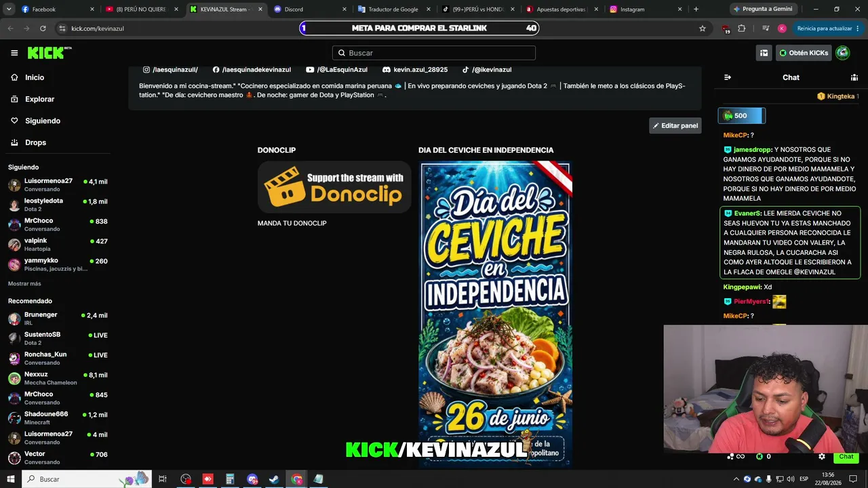Open chat settings gear icon

click(x=822, y=457)
